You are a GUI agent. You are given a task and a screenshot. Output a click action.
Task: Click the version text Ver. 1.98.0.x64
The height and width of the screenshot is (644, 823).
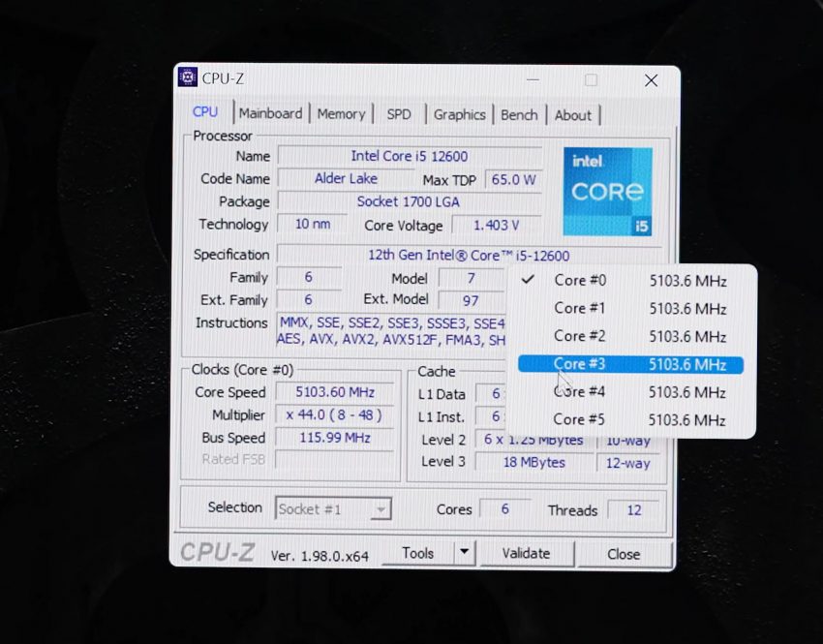coord(320,556)
